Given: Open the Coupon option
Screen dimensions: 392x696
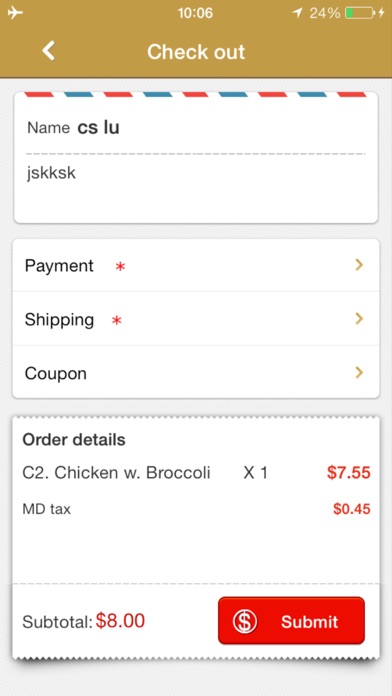Looking at the screenshot, I should pos(196,372).
